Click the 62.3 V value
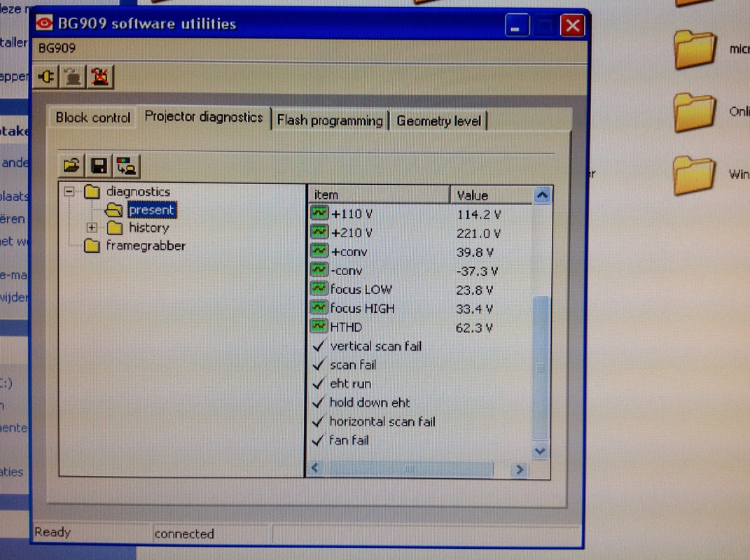The height and width of the screenshot is (560, 750). 474,328
